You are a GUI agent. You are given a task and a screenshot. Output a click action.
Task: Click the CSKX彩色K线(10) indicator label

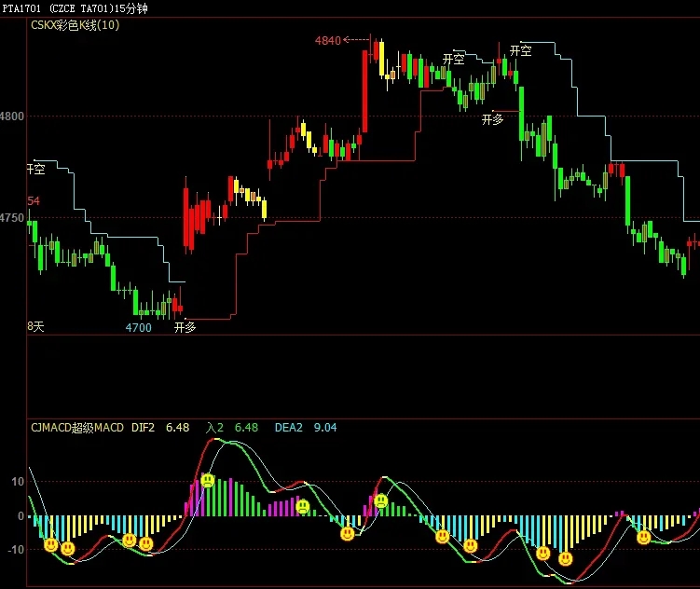tap(75, 25)
